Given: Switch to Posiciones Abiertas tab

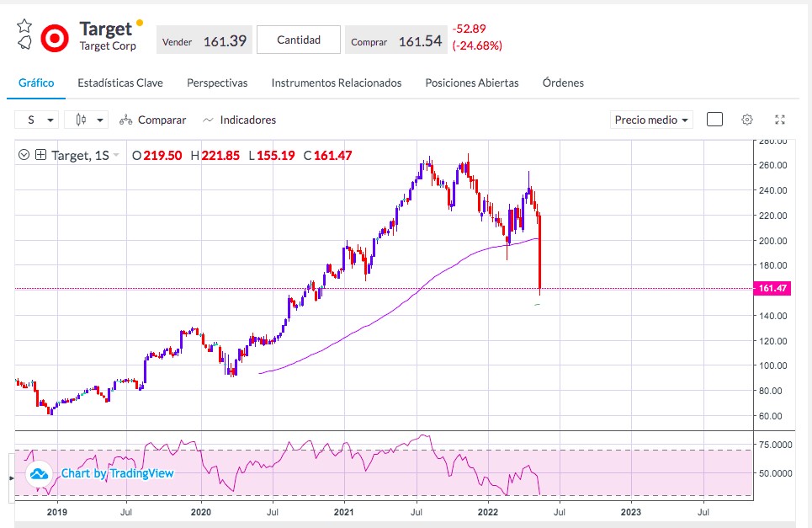Looking at the screenshot, I should (472, 83).
